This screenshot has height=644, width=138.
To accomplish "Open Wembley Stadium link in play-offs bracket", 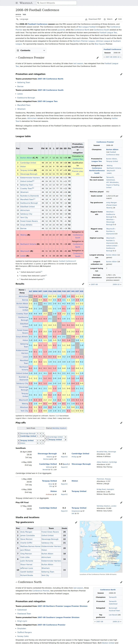I will point(59,428).
